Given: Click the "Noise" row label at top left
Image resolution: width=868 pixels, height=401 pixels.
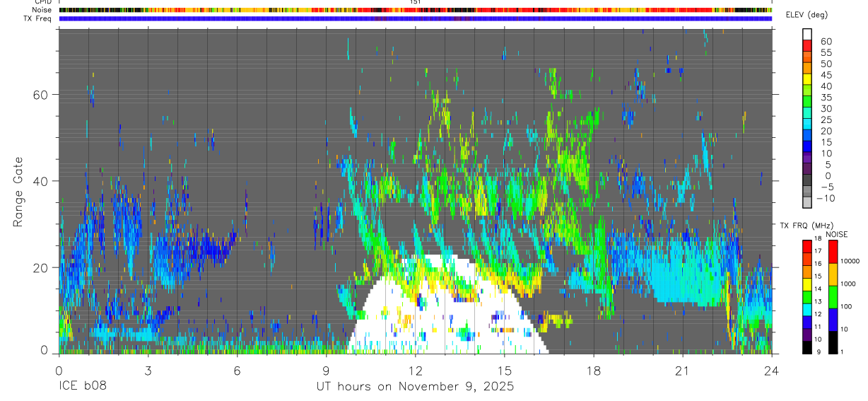Looking at the screenshot, I should [x=43, y=11].
